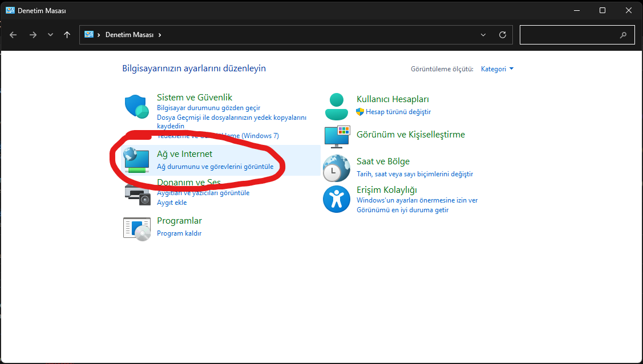Click Tarih, saat veya sayı biçimlerini değiştir
Screen dimensions: 643x364
tap(415, 174)
